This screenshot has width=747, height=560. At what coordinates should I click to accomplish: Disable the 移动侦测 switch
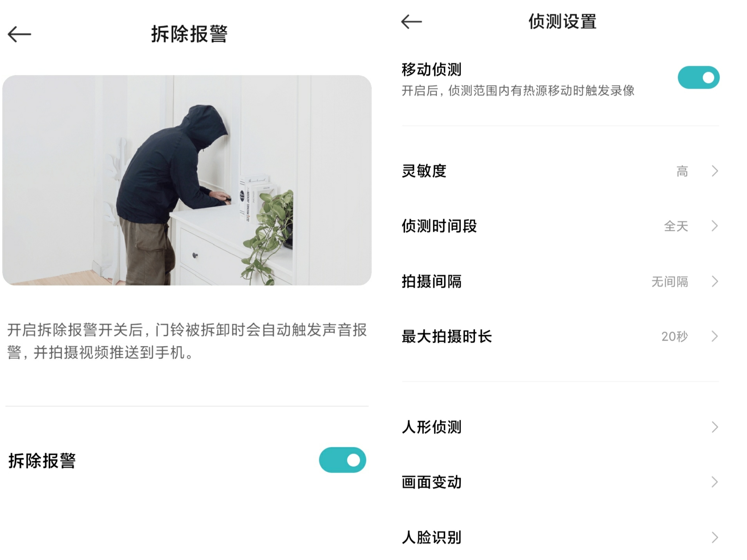click(x=698, y=77)
